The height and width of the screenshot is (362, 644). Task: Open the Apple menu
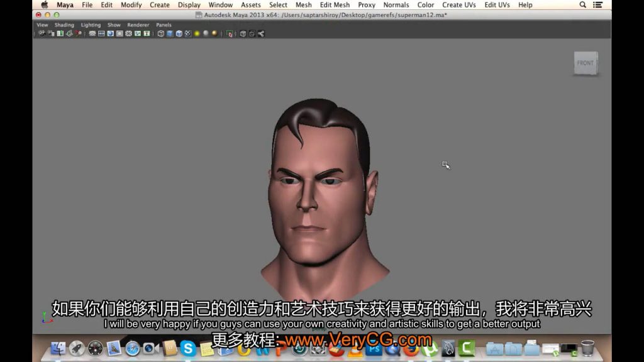pos(45,5)
